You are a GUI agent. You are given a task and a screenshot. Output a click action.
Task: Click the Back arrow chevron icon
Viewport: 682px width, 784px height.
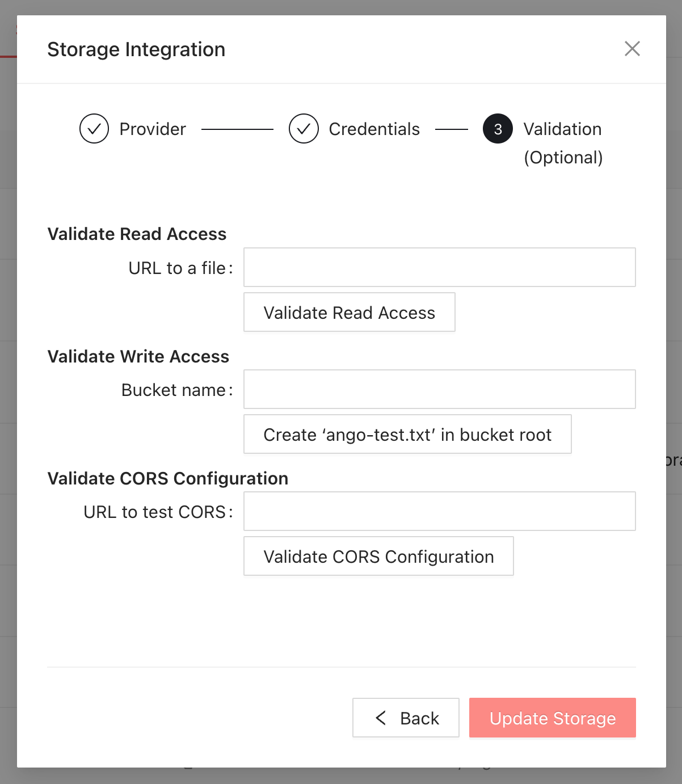coord(381,718)
